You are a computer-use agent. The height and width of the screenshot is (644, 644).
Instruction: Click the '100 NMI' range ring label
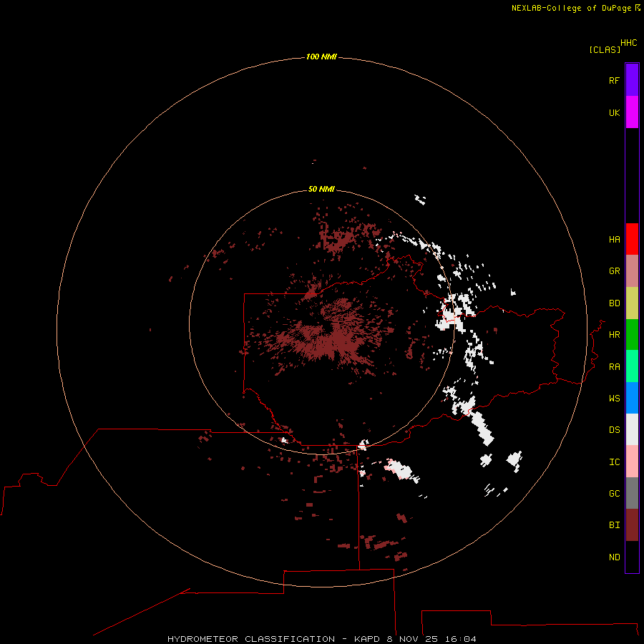click(321, 57)
